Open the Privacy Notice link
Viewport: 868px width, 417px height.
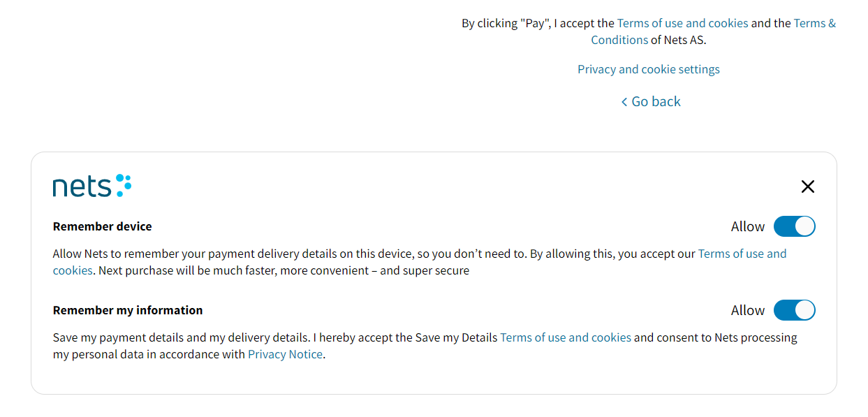(x=285, y=354)
